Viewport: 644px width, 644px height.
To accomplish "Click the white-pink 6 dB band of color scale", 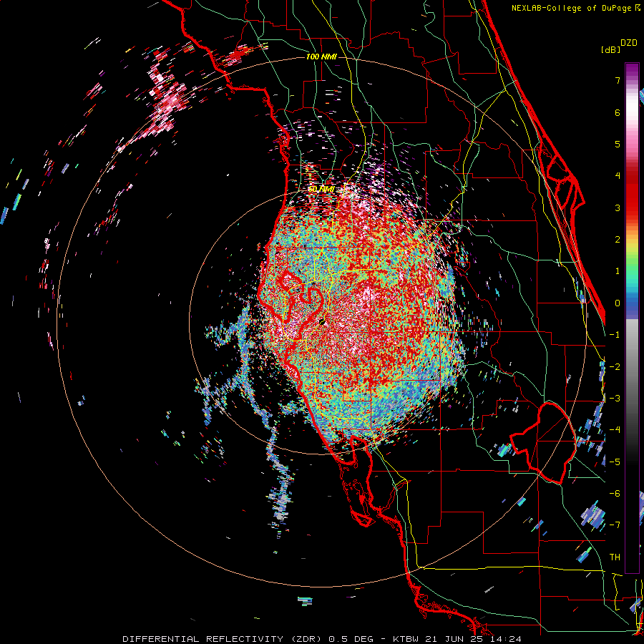I will [x=632, y=112].
